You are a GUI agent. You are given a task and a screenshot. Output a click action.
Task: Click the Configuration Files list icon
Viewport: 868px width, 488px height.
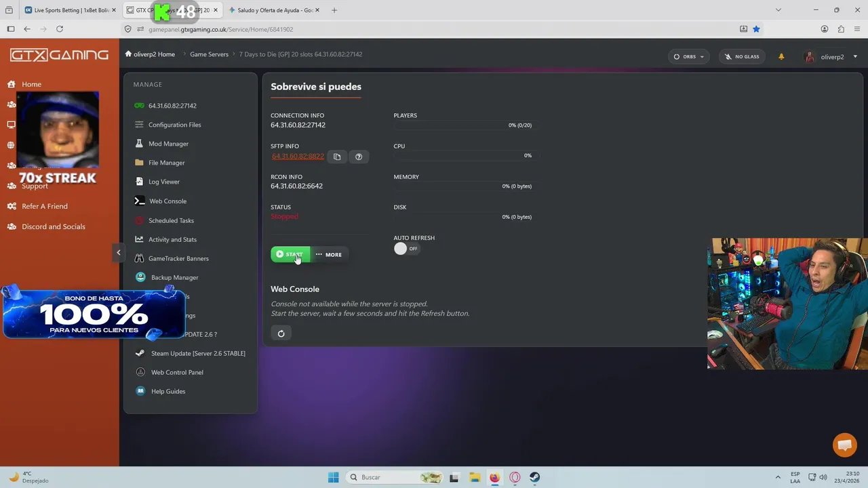[139, 125]
